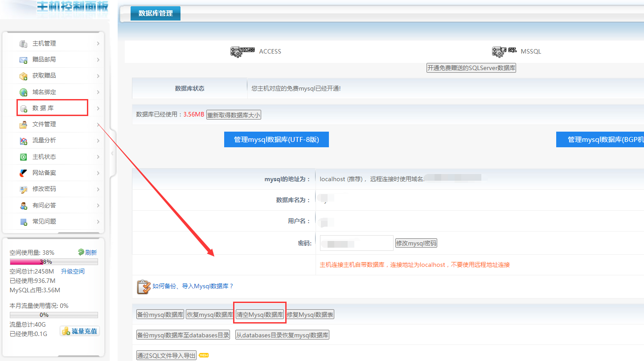Click the mysql password input field
Screen dimensions: 644x361
point(357,243)
